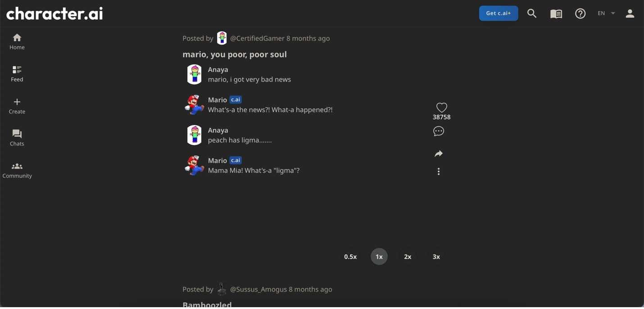
Task: Like the Mario post with heart icon
Action: click(x=441, y=107)
